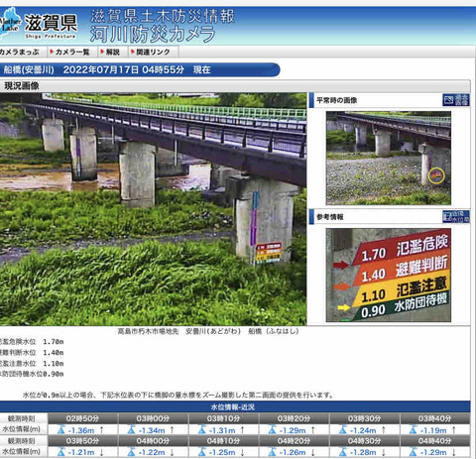Screen dimensions: 476x459
Task: Click the -1.36m water level value
Action: click(x=81, y=430)
